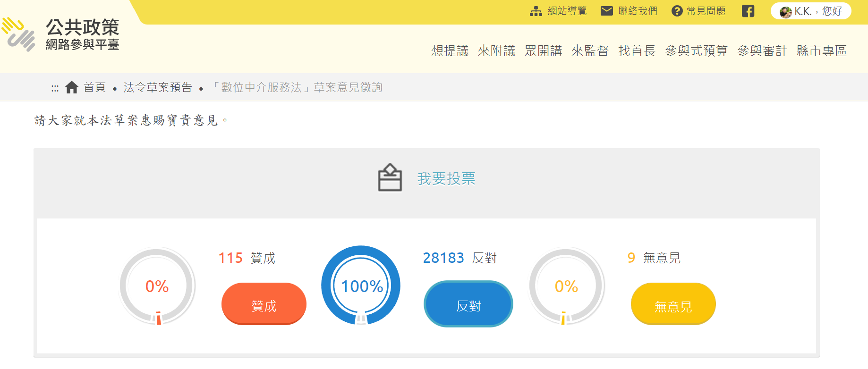Open the Facebook icon in top bar
This screenshot has width=868, height=369.
click(x=748, y=11)
